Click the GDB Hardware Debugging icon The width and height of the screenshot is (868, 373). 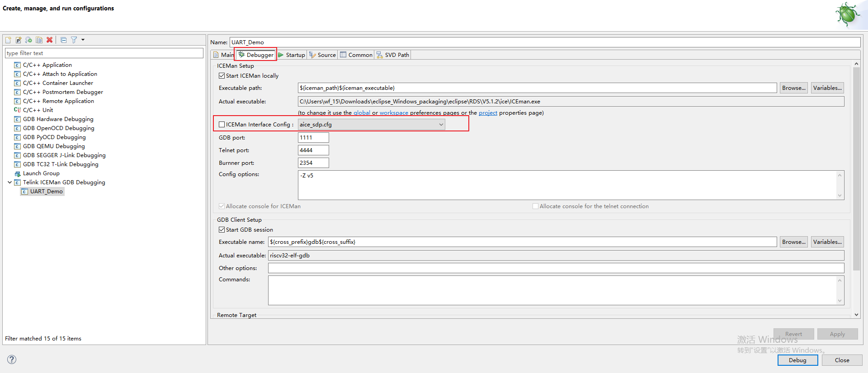[x=17, y=119]
